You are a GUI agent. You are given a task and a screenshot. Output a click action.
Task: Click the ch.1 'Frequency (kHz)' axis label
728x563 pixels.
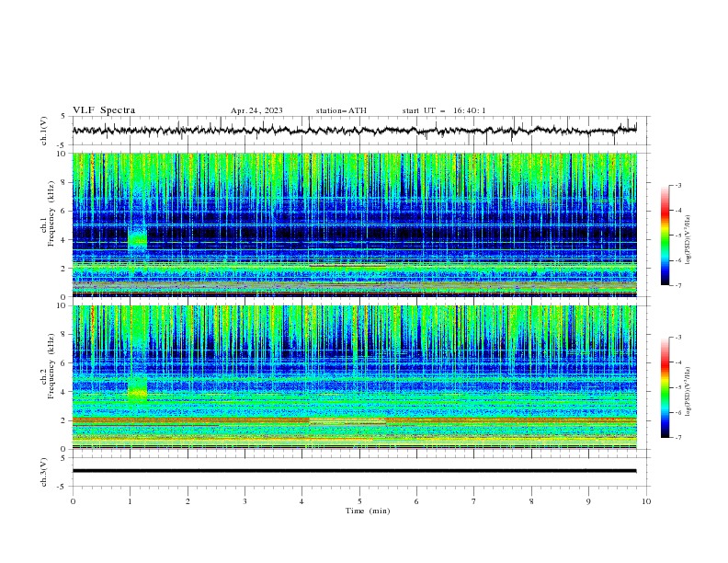pos(51,212)
